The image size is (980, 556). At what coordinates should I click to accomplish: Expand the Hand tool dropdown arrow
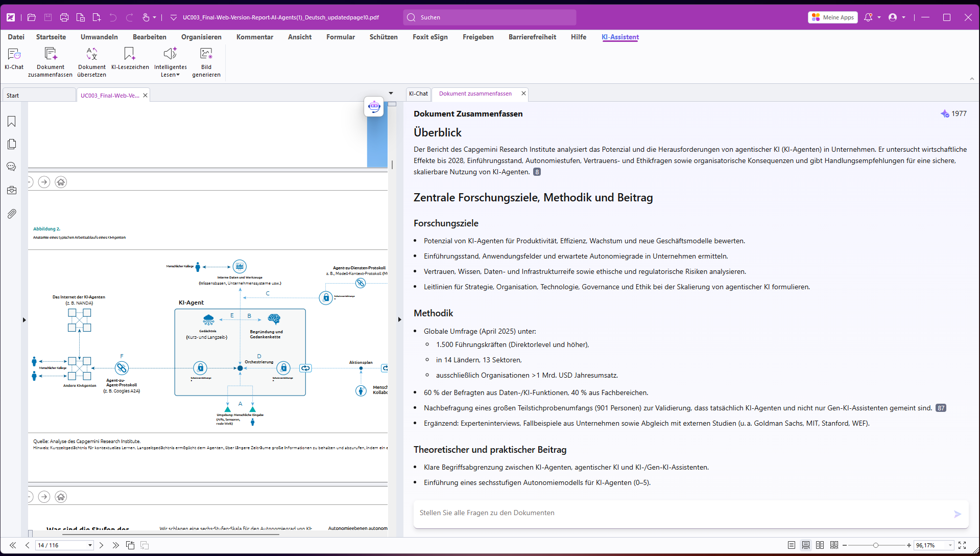click(x=155, y=17)
